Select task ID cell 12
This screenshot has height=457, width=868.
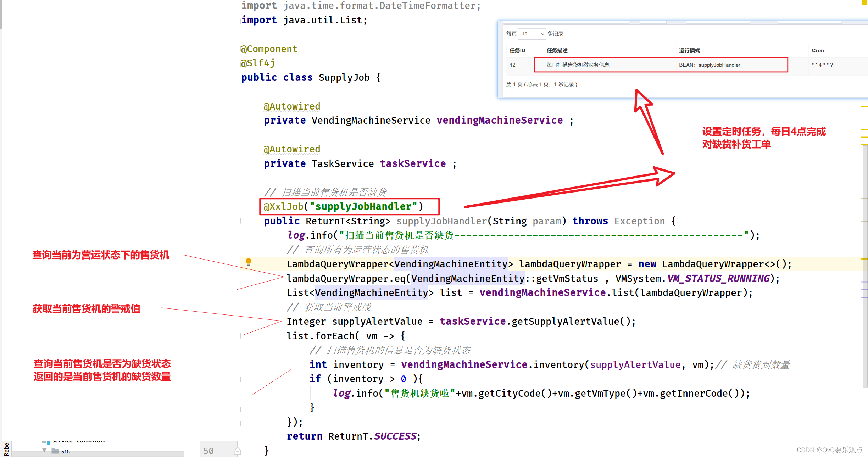pos(513,65)
